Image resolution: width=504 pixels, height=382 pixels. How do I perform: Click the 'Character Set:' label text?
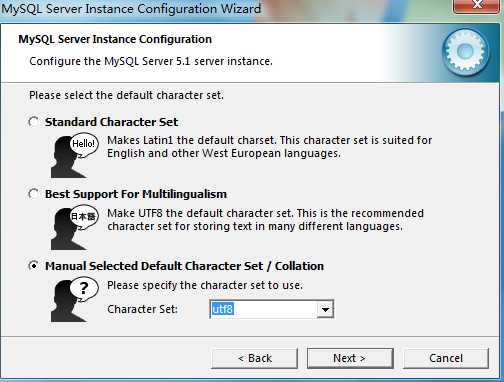(142, 309)
